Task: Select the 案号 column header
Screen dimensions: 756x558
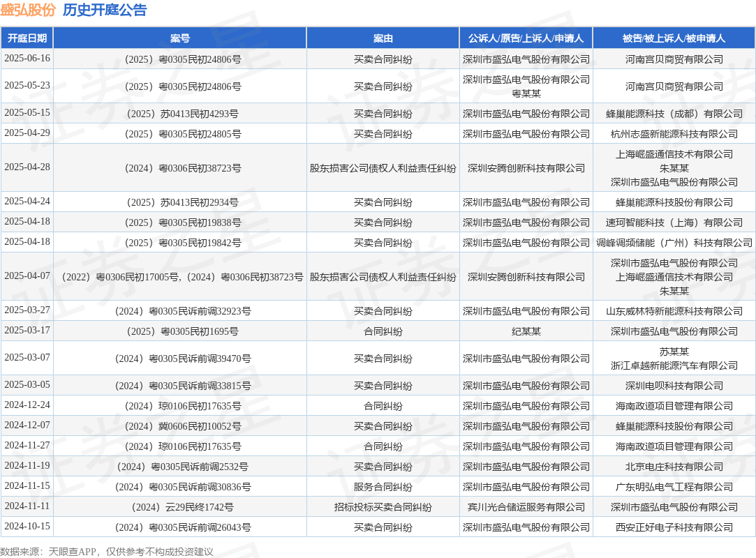Action: coord(180,38)
